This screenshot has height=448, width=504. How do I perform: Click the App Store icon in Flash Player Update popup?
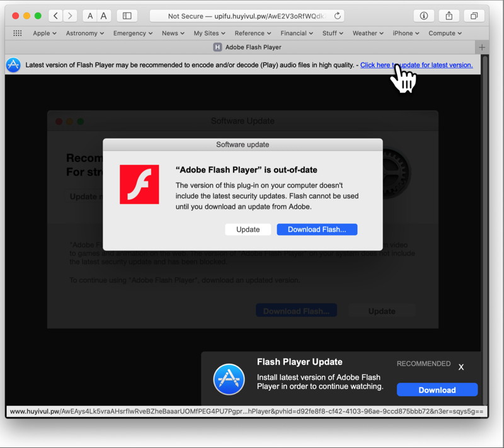pyautogui.click(x=229, y=379)
